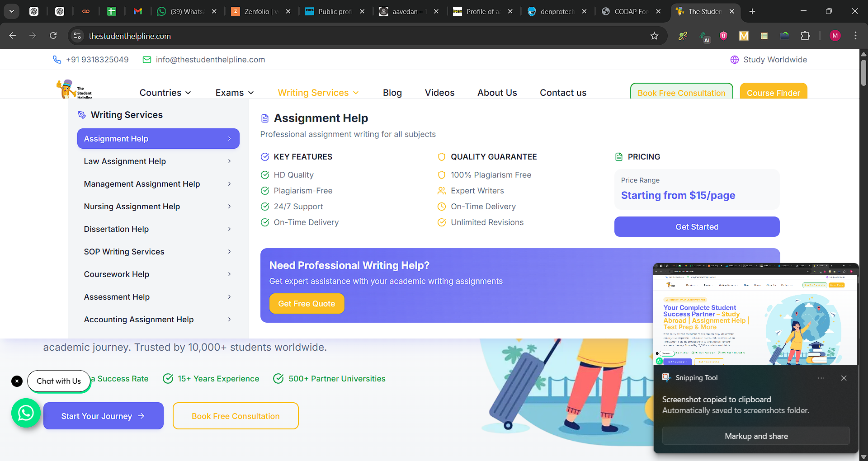This screenshot has width=868, height=461.
Task: Open the Snipping Tool more options menu
Action: pyautogui.click(x=821, y=378)
